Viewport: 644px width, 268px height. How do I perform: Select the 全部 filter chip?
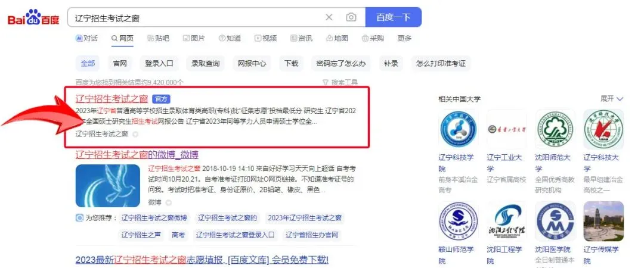tap(88, 64)
